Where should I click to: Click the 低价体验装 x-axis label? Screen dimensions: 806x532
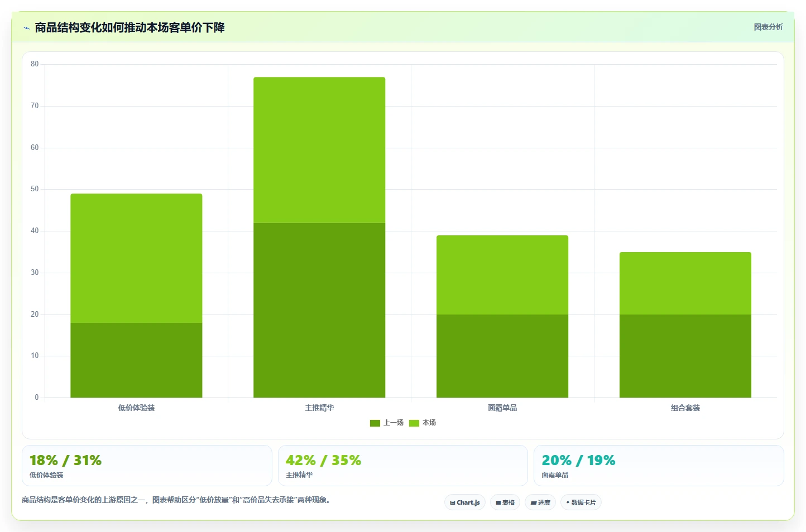point(136,408)
